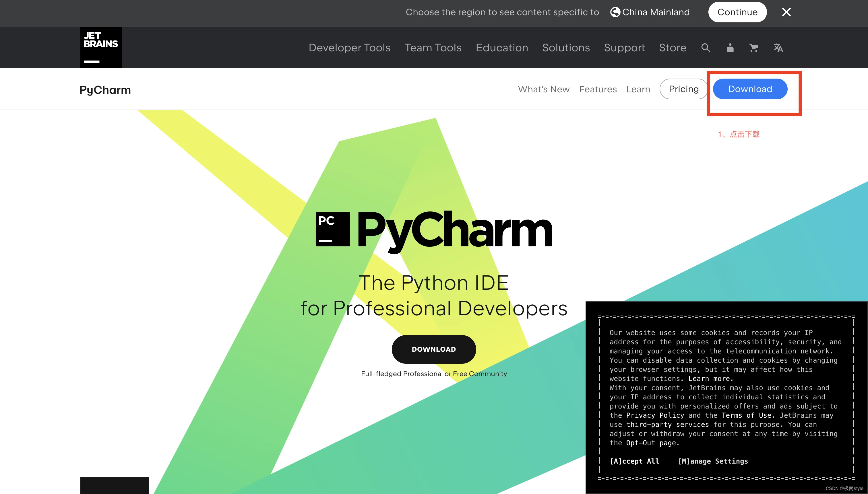Go to What's New page
The image size is (868, 494).
click(x=543, y=89)
